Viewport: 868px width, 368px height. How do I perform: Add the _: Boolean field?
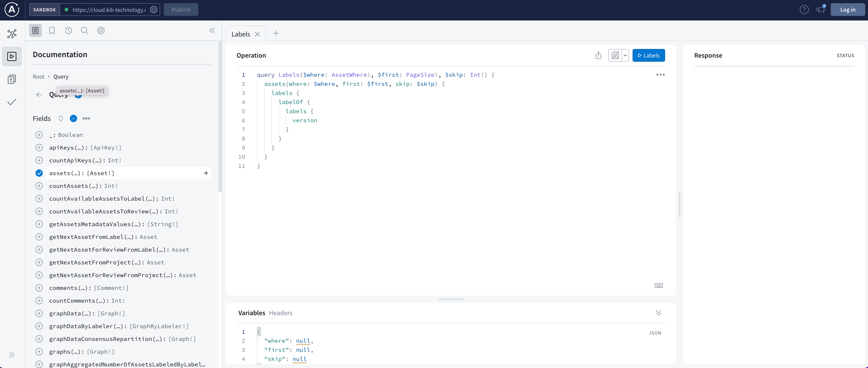tap(39, 135)
